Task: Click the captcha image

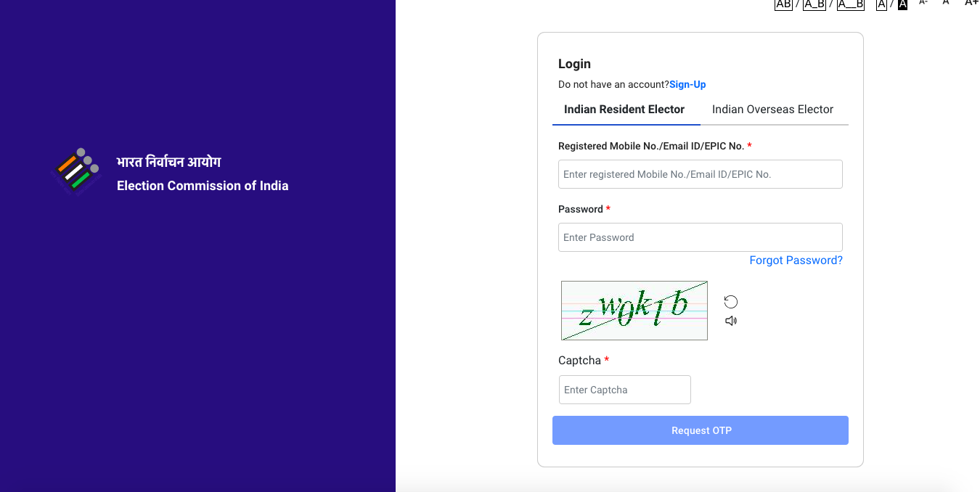Action: [634, 311]
